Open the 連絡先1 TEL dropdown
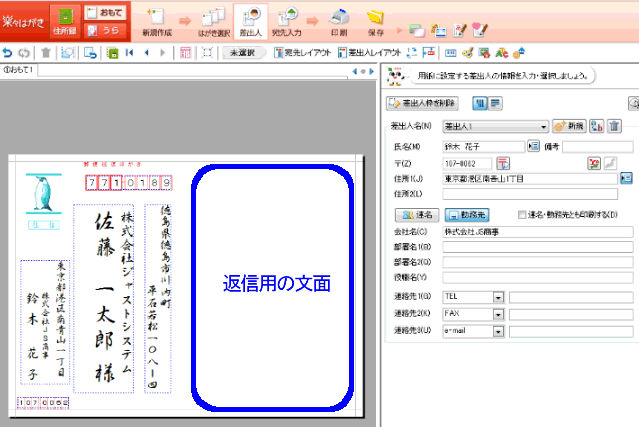Screen dimensions: 639x427 coord(497,297)
